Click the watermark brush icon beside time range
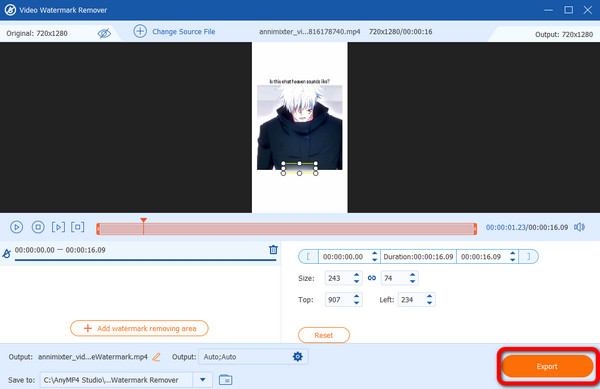The width and height of the screenshot is (600, 389). pyautogui.click(x=7, y=253)
